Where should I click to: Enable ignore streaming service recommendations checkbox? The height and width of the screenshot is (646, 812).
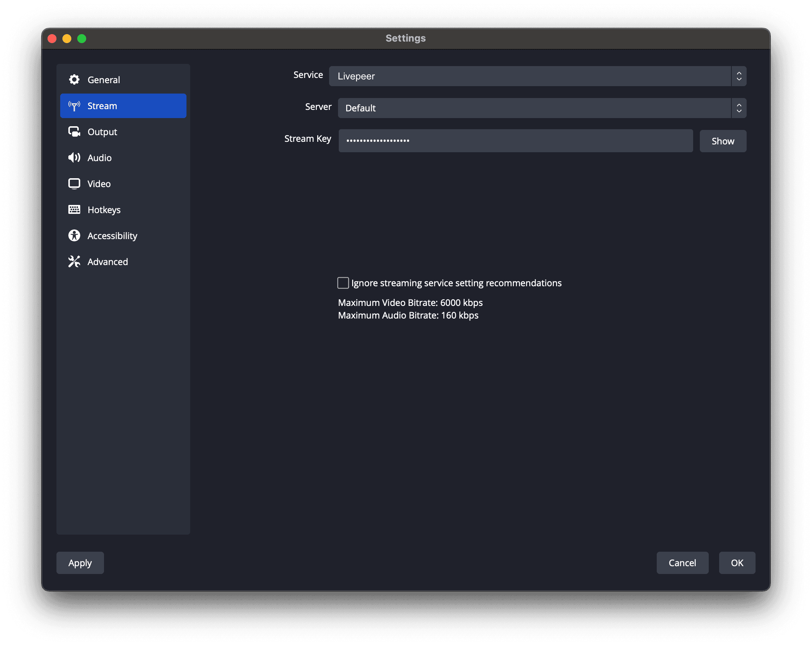click(343, 283)
